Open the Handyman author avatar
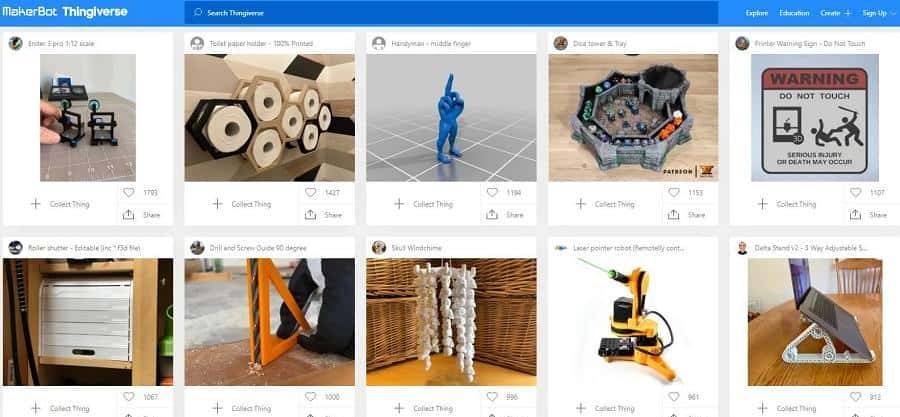The width and height of the screenshot is (900, 417). (379, 44)
